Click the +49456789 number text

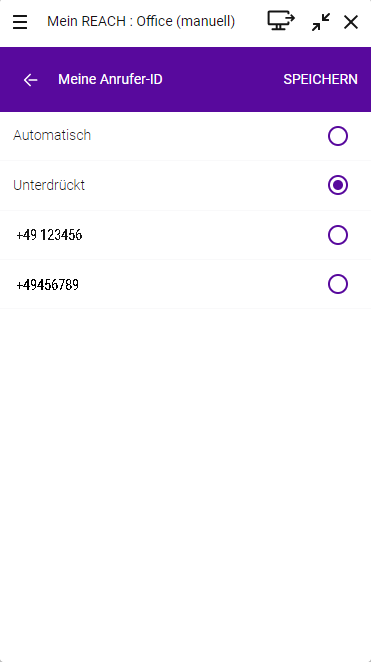48,285
